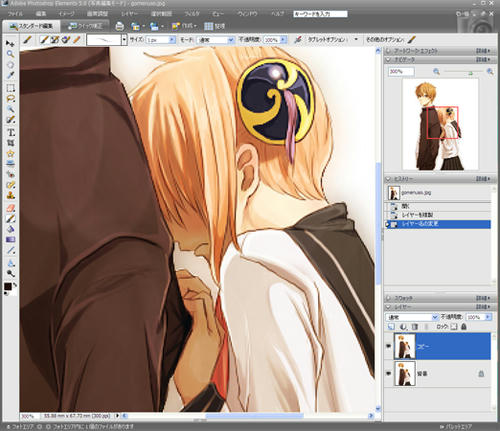
Task: Select the Zoom magnifier tool in toolbox
Action: pos(10,54)
